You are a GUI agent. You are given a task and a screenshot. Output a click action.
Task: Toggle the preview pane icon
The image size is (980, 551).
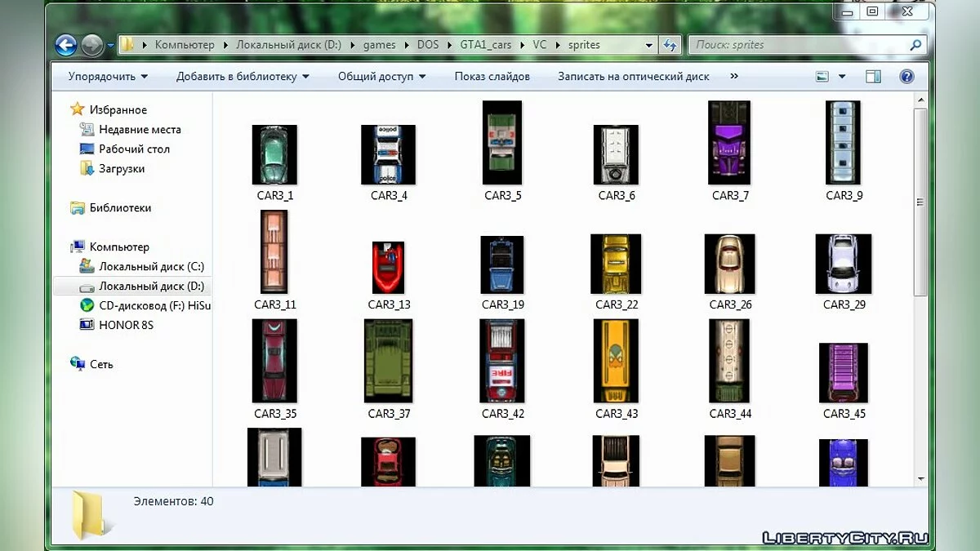click(873, 76)
